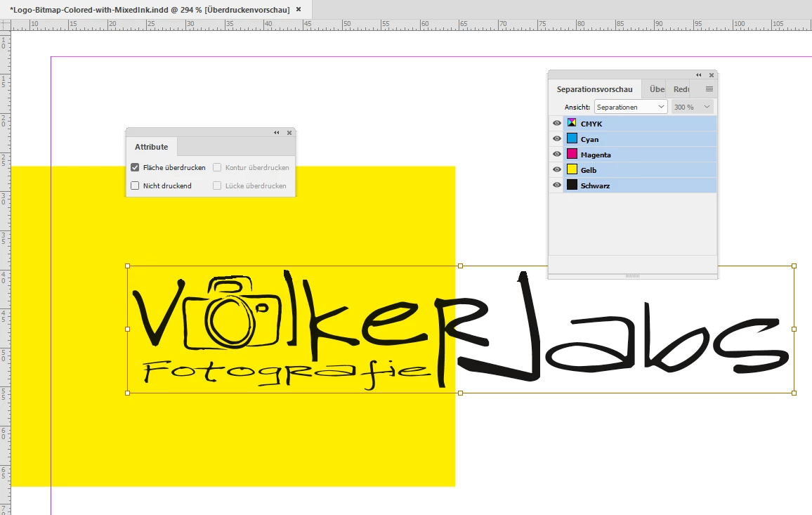Viewport: 812px width, 515px height.
Task: Switch to the Übe tab in panel
Action: click(657, 89)
